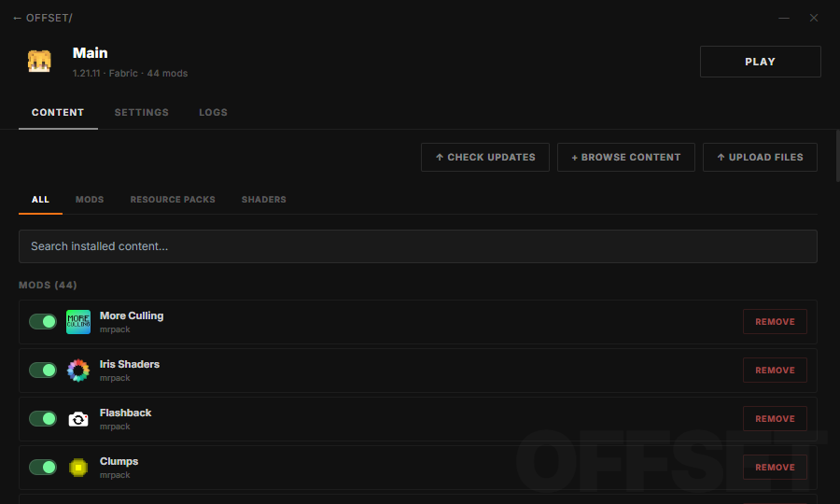The width and height of the screenshot is (840, 504).
Task: Click the Flashback mod name
Action: (x=125, y=413)
